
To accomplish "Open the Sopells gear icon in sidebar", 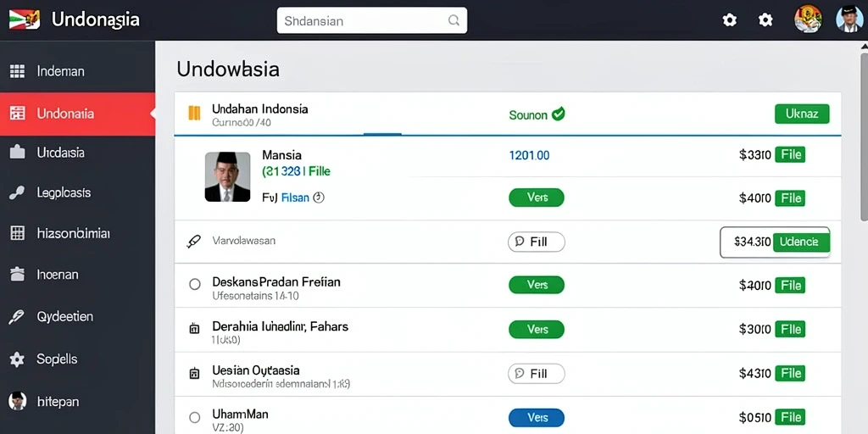I will pos(17,359).
